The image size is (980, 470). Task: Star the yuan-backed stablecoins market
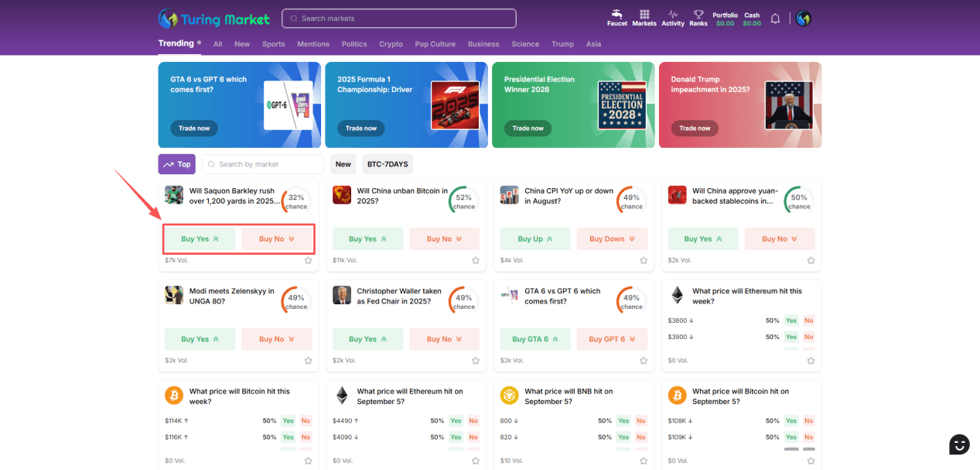811,260
